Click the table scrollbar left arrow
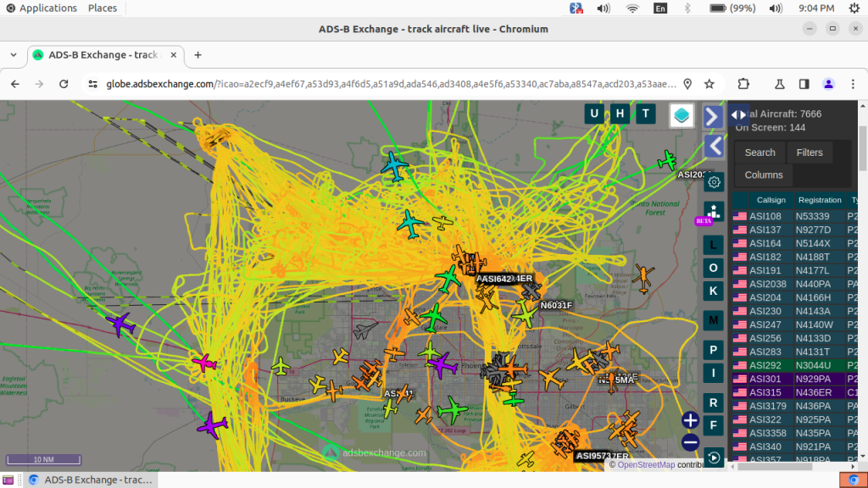The height and width of the screenshot is (488, 868). tap(733, 467)
